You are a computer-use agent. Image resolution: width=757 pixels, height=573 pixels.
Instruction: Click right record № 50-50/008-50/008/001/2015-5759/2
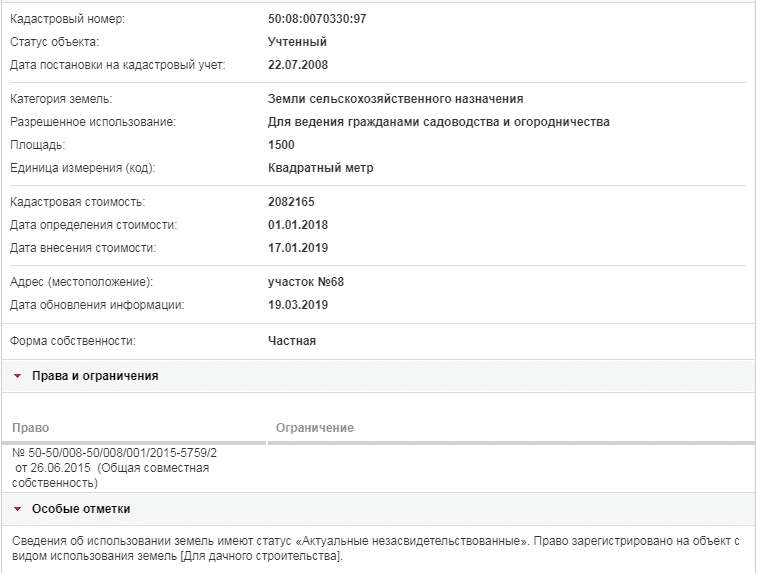pyautogui.click(x=114, y=453)
